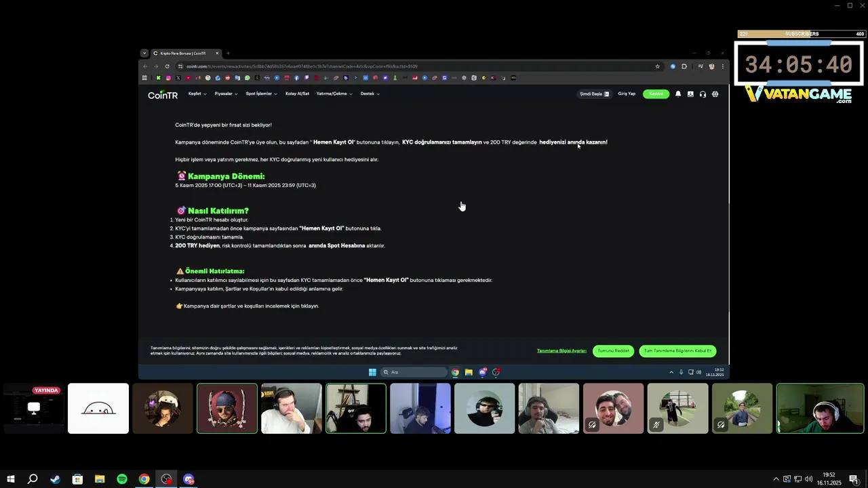
Task: Click the green Kaydol button
Action: pos(656,94)
